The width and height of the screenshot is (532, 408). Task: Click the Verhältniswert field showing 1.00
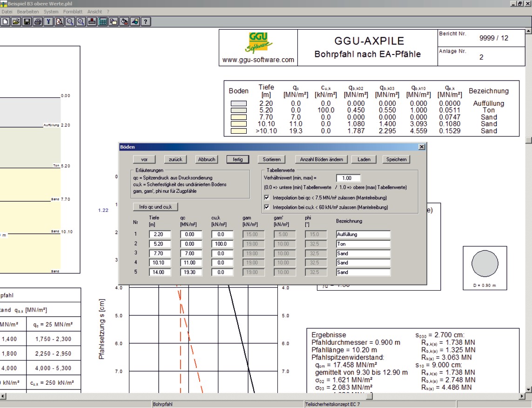coord(348,178)
